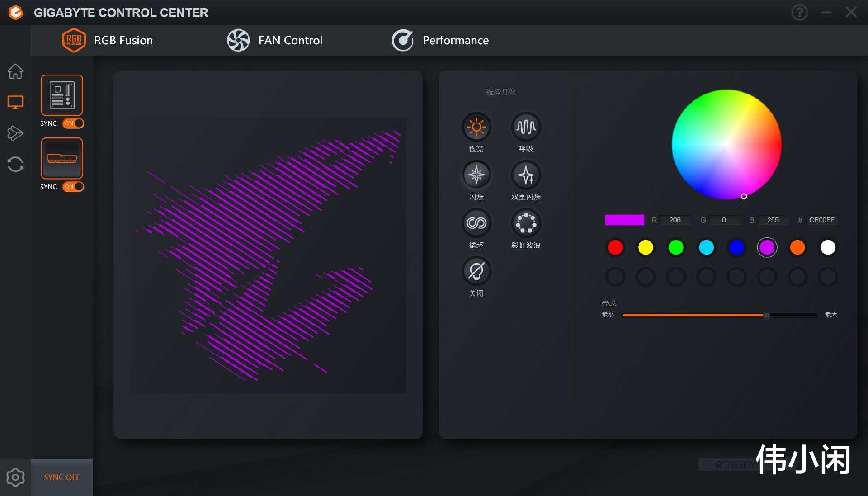Choose the 闪烁 flash effect icon
868x496 pixels.
476,175
